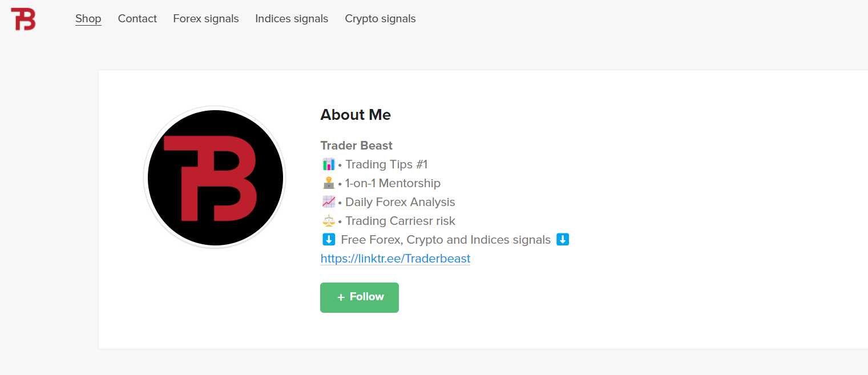
Task: Click the down arrow emoji after Indices signals
Action: pyautogui.click(x=563, y=240)
